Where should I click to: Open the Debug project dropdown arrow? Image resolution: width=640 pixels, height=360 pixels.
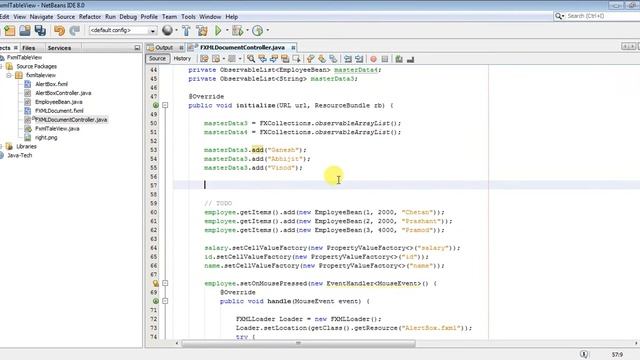pos(247,30)
